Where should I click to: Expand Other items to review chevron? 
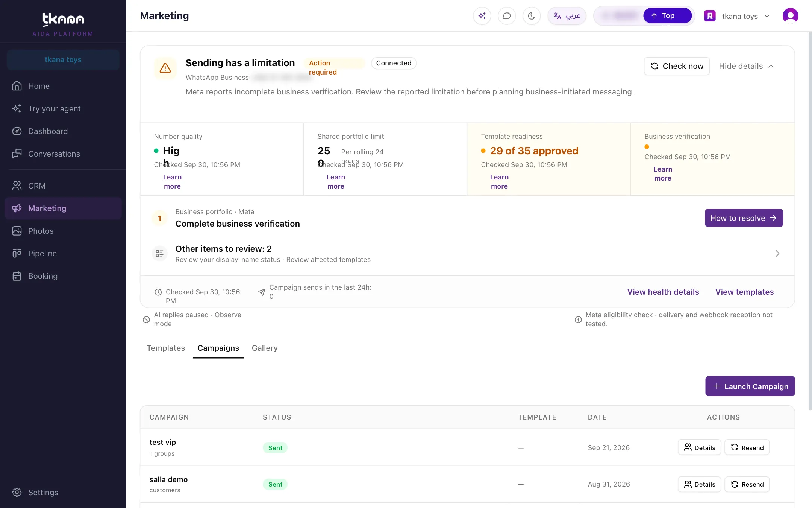tap(777, 254)
